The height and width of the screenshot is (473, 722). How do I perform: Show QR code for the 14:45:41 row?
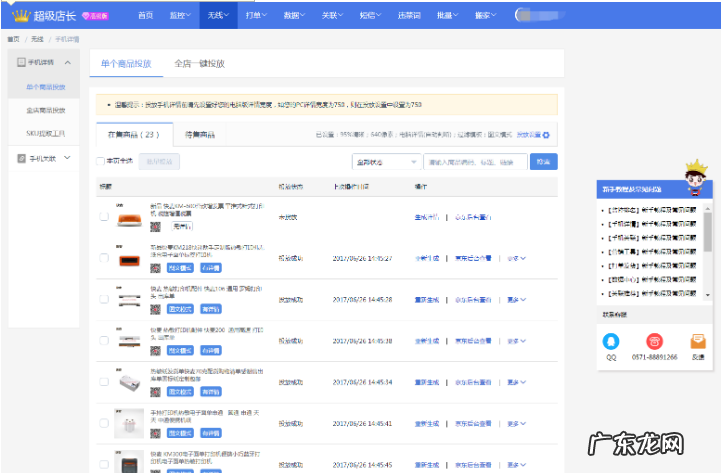155,433
